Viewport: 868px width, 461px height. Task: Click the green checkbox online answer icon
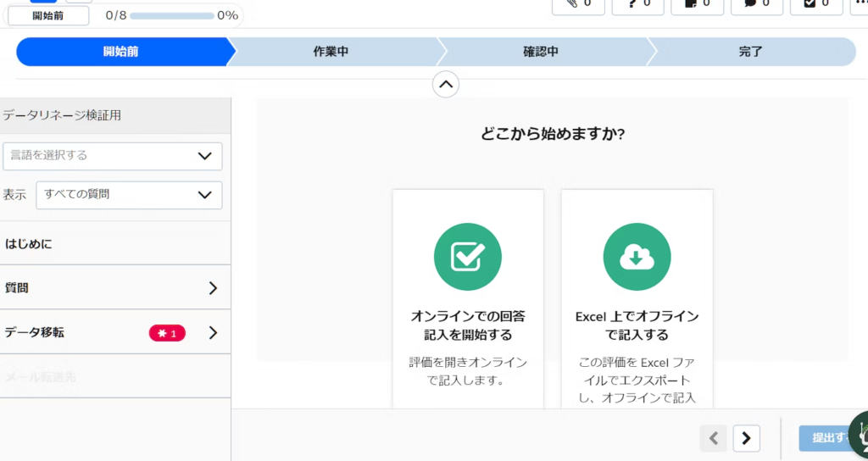(467, 258)
